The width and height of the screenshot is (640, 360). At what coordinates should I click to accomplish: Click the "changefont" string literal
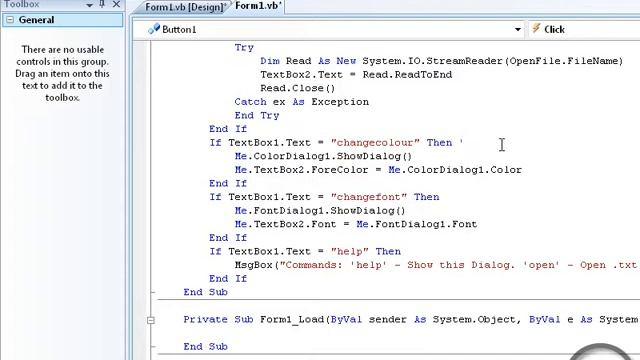pyautogui.click(x=369, y=197)
